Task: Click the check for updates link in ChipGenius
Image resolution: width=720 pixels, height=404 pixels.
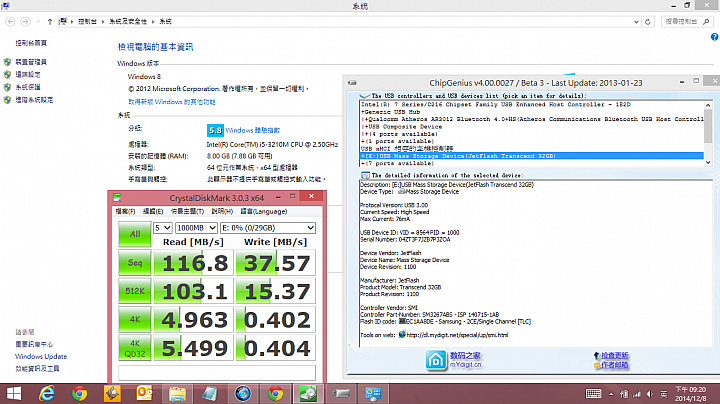Action: point(614,356)
